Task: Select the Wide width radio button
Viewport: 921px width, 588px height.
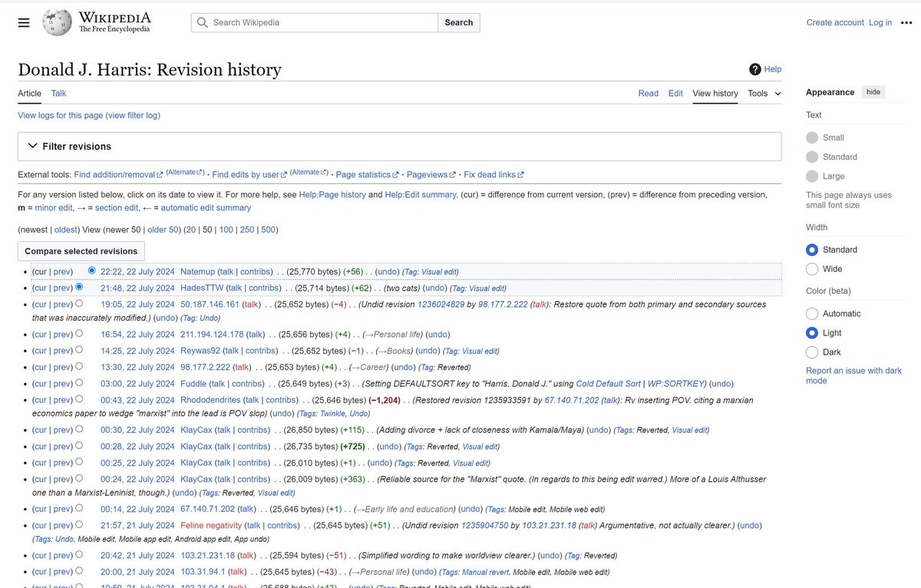Action: click(812, 269)
